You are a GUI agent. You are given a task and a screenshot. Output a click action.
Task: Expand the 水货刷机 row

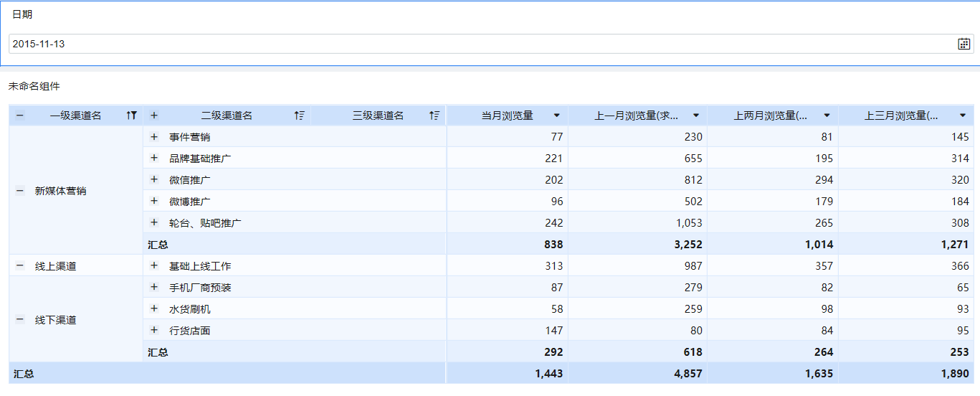[153, 308]
